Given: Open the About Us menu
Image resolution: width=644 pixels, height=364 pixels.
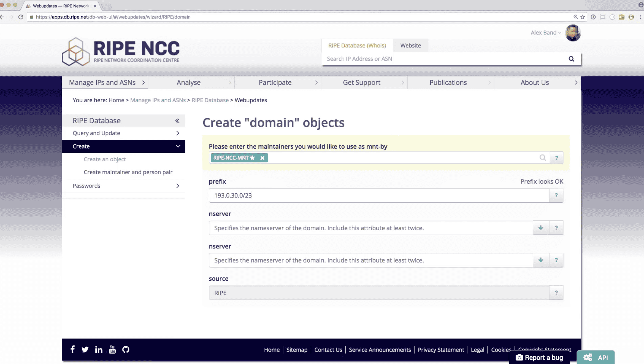Looking at the screenshot, I should coord(537,82).
